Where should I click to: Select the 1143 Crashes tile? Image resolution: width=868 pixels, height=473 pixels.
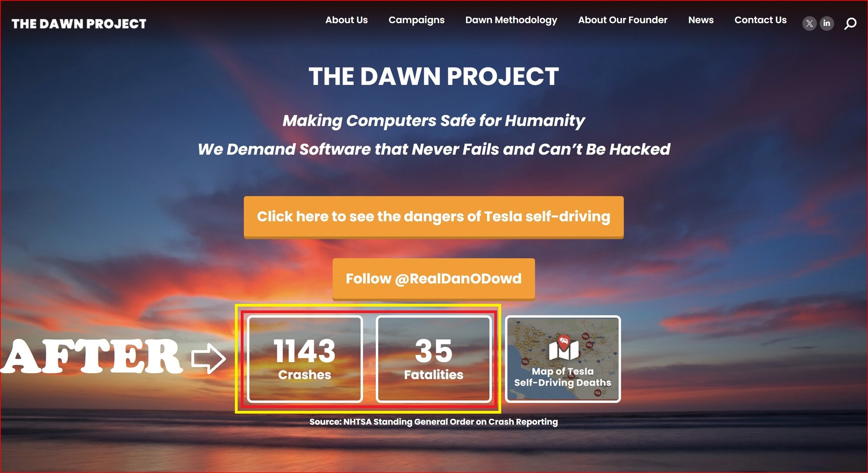pyautogui.click(x=305, y=359)
